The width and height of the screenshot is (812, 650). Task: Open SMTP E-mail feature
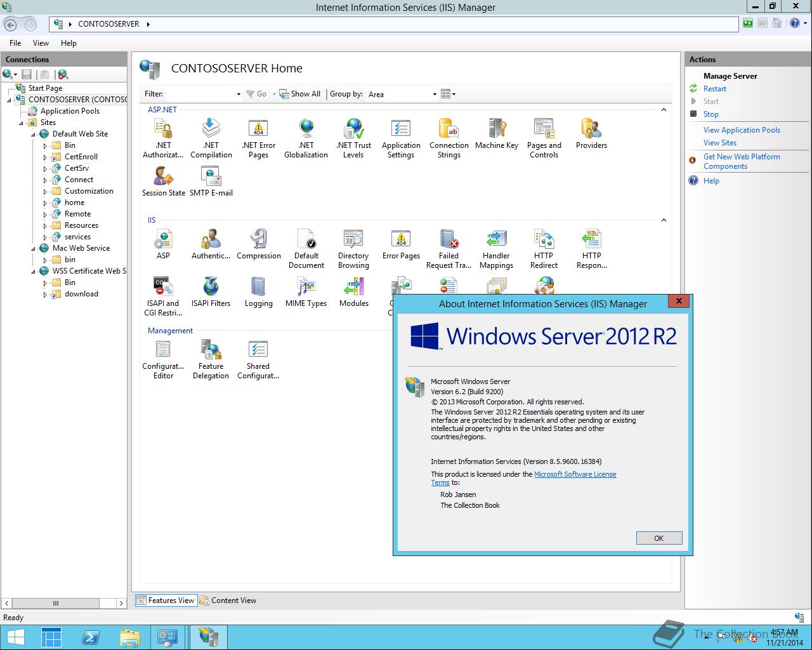[211, 182]
